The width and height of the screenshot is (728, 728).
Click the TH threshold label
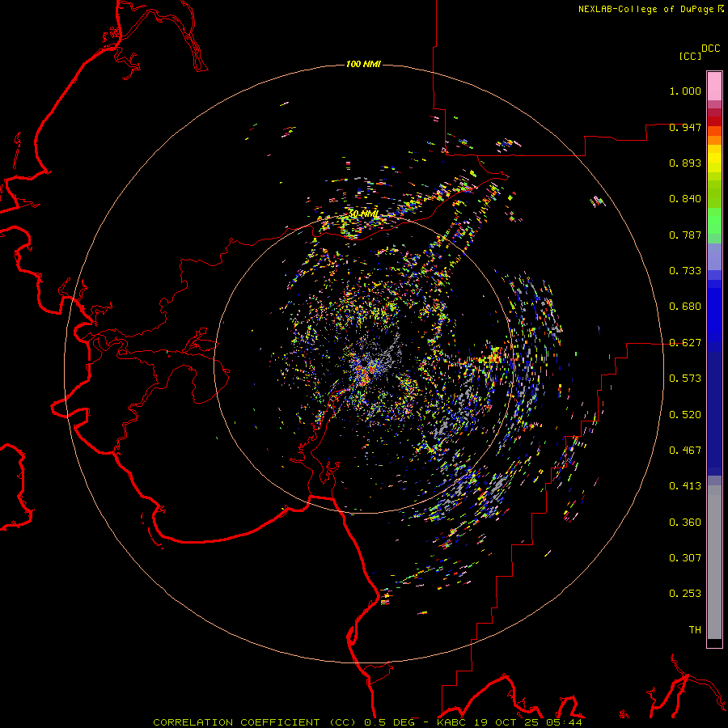tap(695, 630)
